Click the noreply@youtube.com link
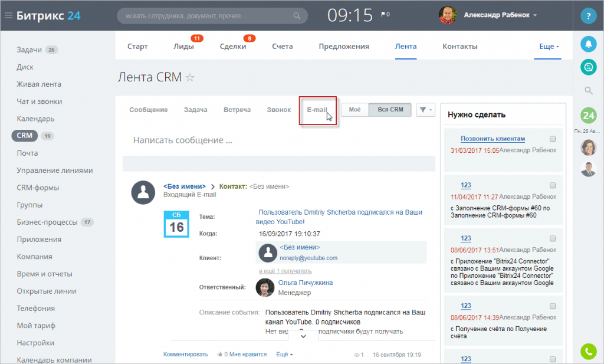 click(x=308, y=258)
